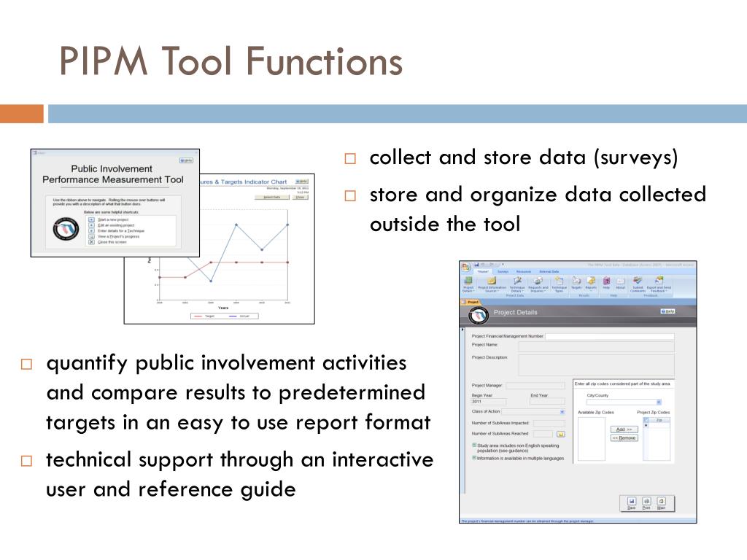
Task: Click Edit an existing project shortcut icon
Action: coord(91,225)
